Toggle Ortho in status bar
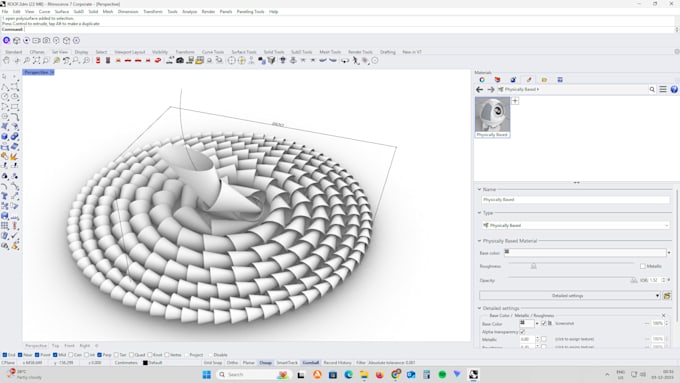 (232, 363)
